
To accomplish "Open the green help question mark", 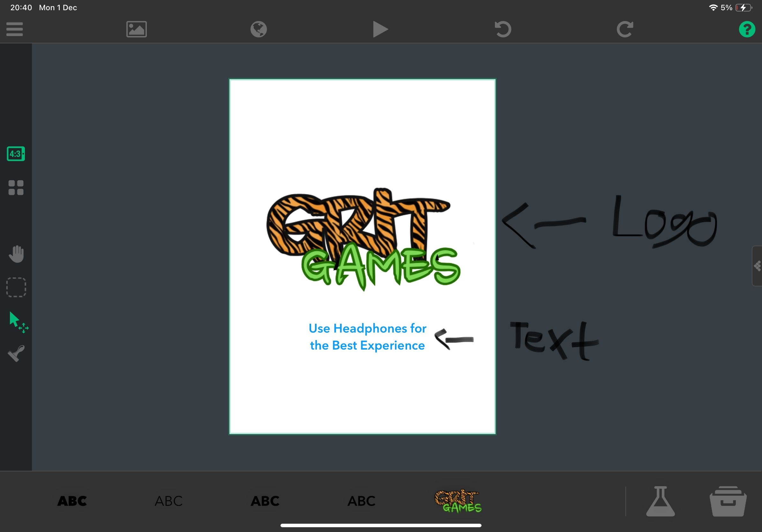I will pyautogui.click(x=747, y=29).
